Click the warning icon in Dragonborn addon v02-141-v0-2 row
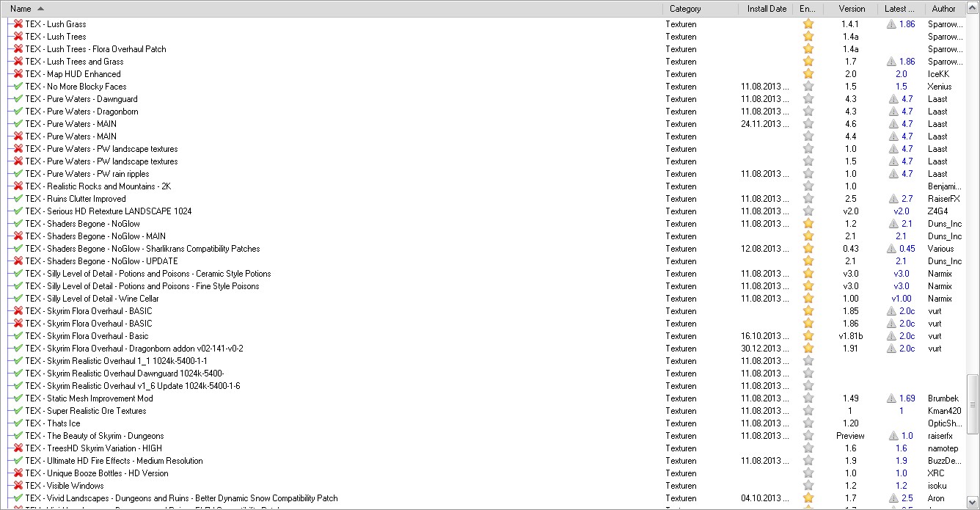This screenshot has width=980, height=510. tap(891, 349)
